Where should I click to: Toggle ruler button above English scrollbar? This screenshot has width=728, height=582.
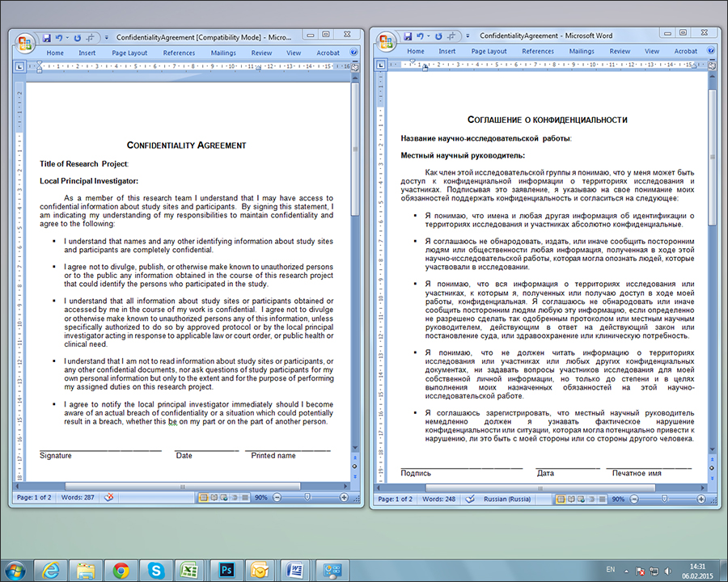pyautogui.click(x=355, y=67)
